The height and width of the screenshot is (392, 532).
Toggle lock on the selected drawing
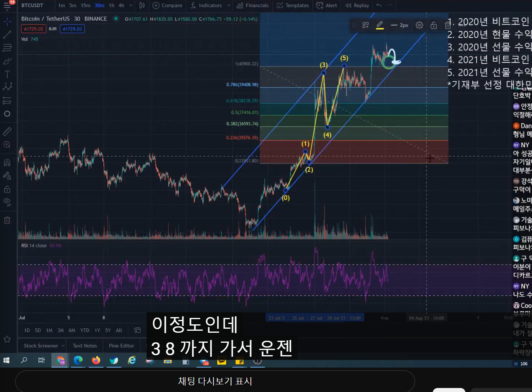433,25
